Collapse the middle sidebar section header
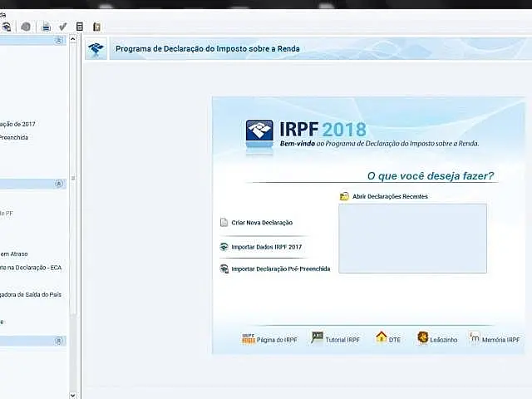Viewport: 532px width, 399px height. coord(59,184)
